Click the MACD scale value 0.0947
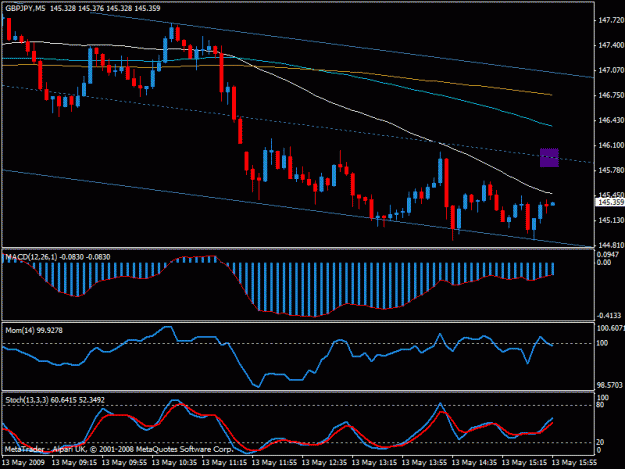Viewport: 625px width, 469px height. tap(608, 255)
